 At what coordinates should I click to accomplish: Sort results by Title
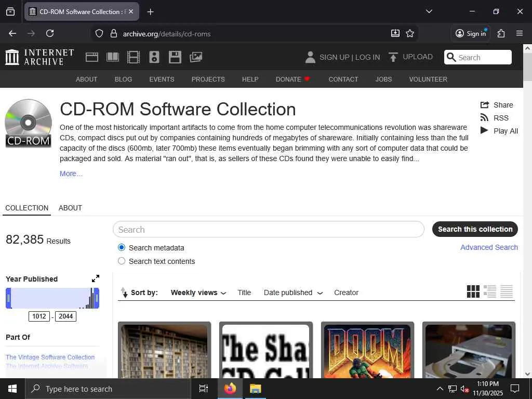pyautogui.click(x=244, y=293)
